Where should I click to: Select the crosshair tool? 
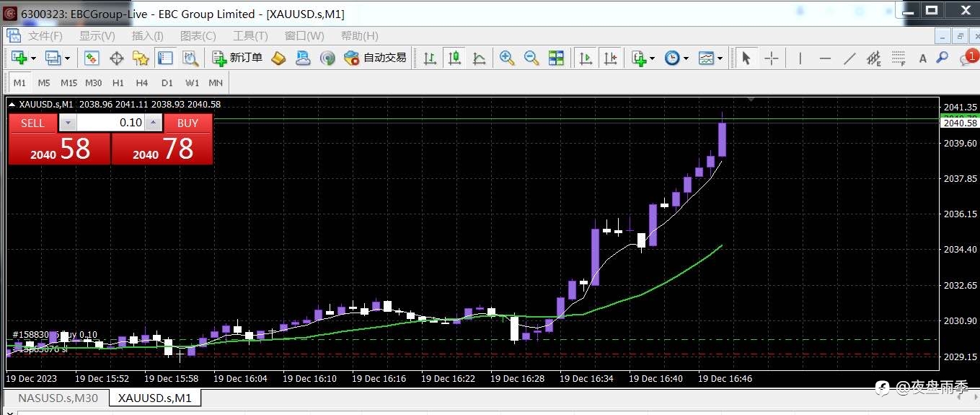(771, 58)
